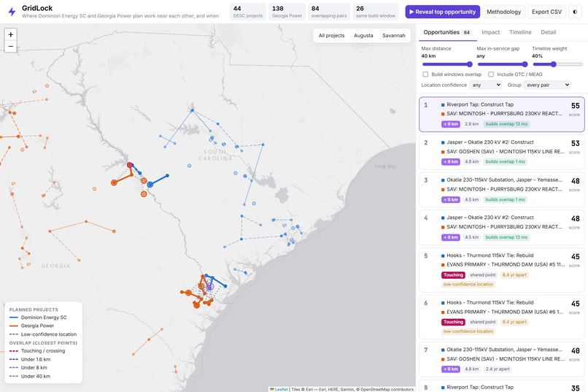Viewport: 588px width, 392px height.
Task: Open the Detail tab
Action: pos(549,32)
